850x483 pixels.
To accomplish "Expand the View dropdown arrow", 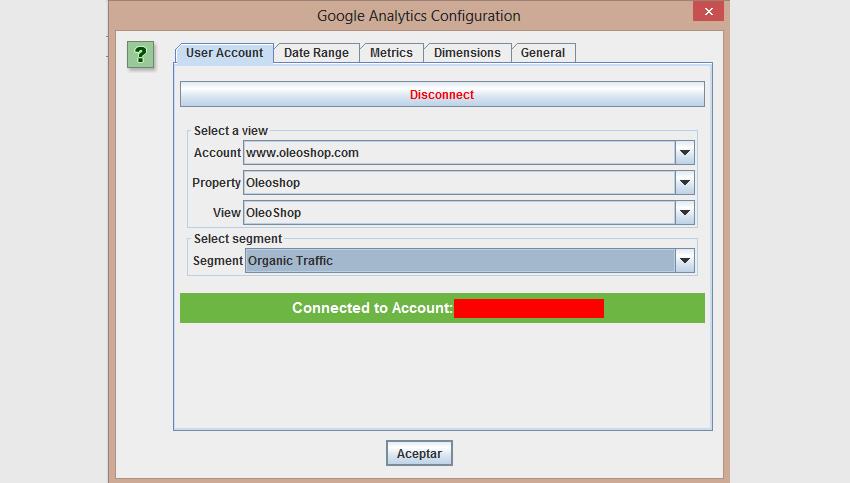I will pos(685,212).
